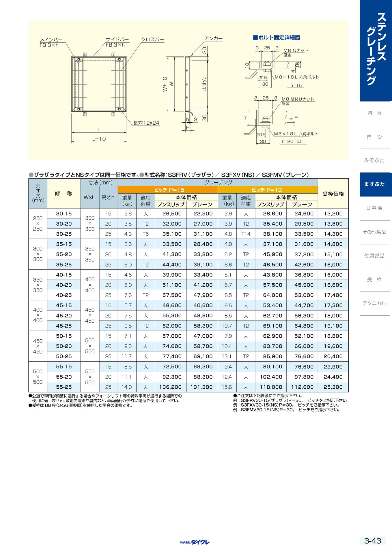Click the 500×500 ます穴 size cell
Image resolution: width=392 pixels, height=554 pixels.
coord(38,377)
